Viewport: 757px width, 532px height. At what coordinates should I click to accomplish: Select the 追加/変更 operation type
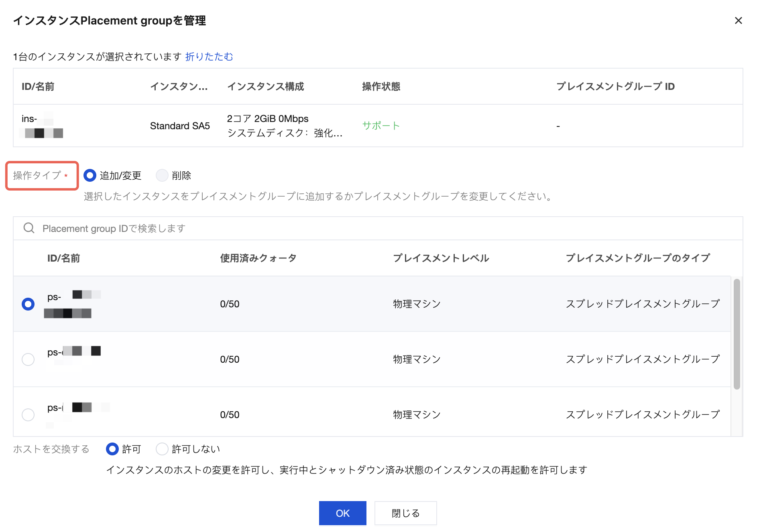tap(90, 175)
